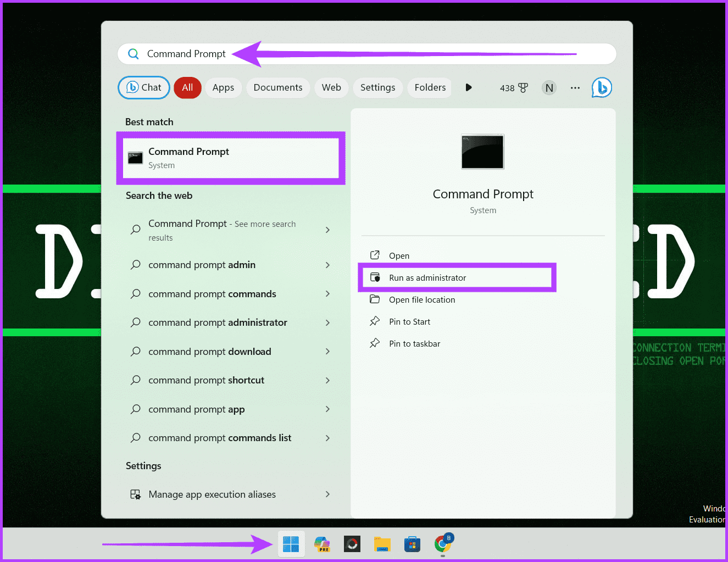
Task: Switch to the Web filter tab
Action: [x=331, y=87]
